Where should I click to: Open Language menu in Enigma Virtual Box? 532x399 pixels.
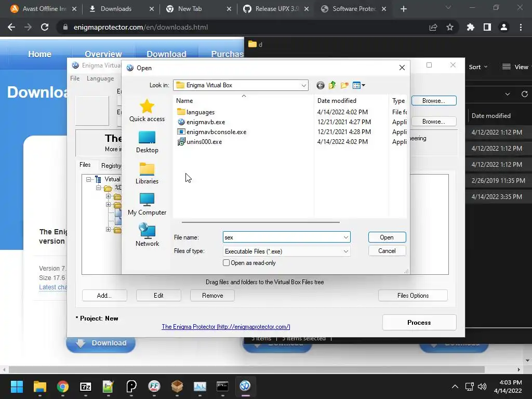click(100, 78)
